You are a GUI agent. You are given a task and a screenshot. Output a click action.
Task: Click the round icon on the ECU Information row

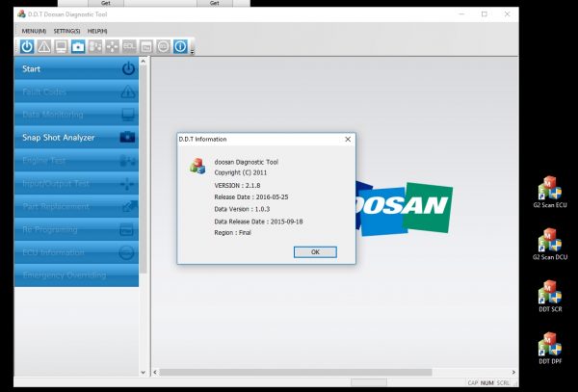click(x=126, y=252)
